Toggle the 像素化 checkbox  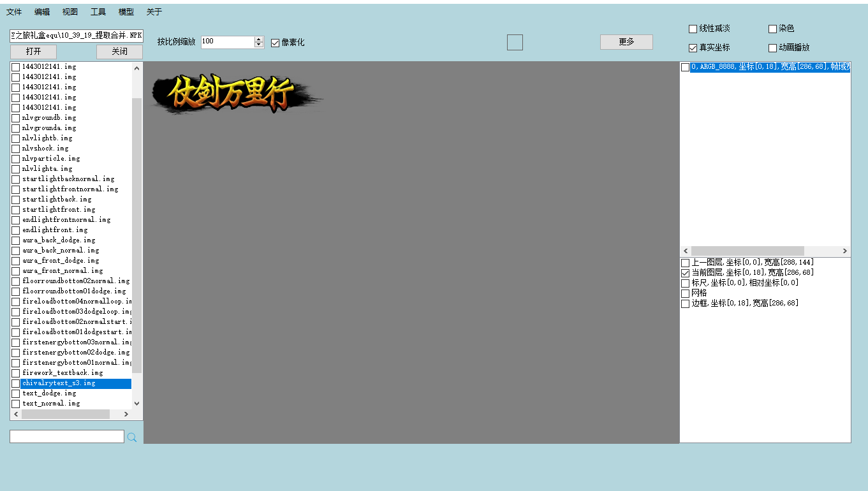276,43
